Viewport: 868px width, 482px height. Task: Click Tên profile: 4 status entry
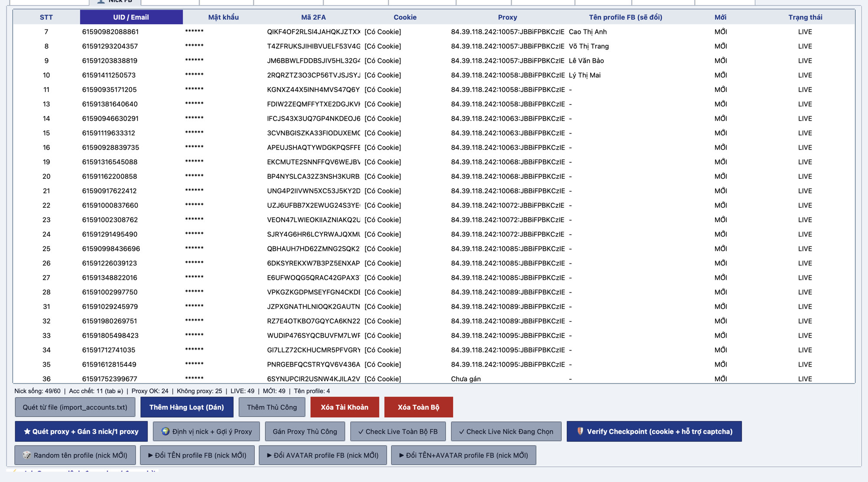tap(312, 391)
